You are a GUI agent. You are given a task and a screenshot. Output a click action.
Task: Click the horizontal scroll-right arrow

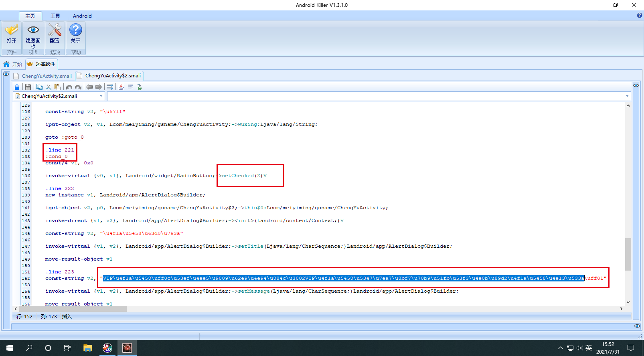(x=622, y=309)
